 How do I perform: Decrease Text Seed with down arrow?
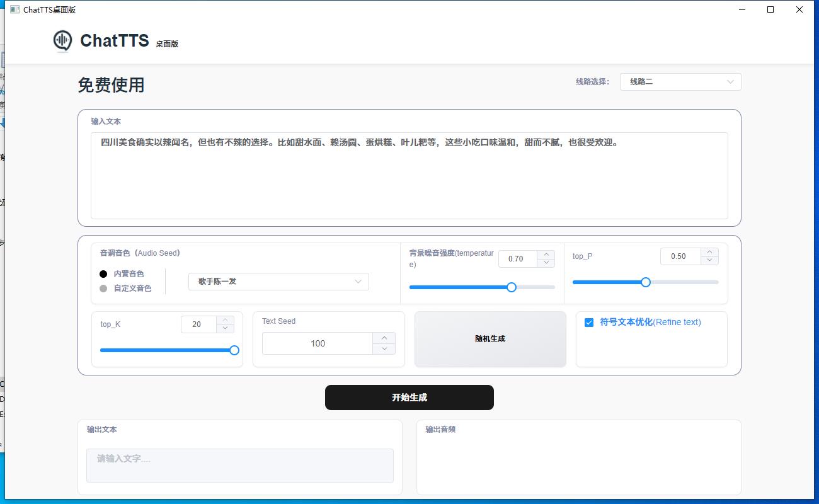384,348
